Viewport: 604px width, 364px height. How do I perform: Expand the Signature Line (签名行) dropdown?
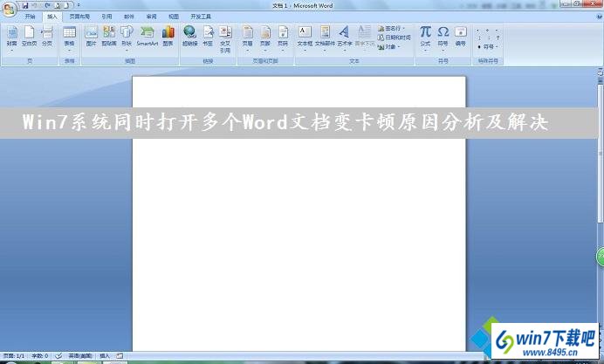coord(403,29)
